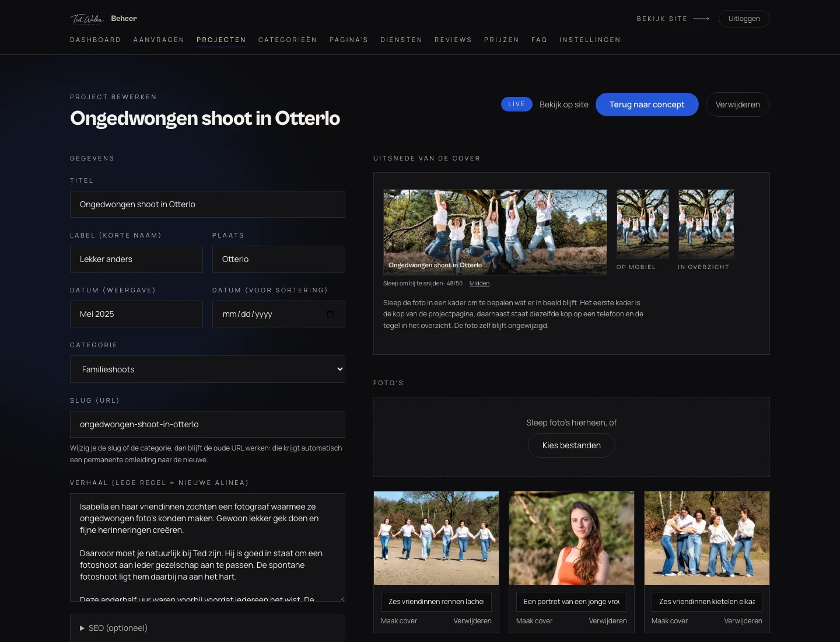Click the Midden crop reset link
Image resolution: width=840 pixels, height=642 pixels.
pos(480,284)
